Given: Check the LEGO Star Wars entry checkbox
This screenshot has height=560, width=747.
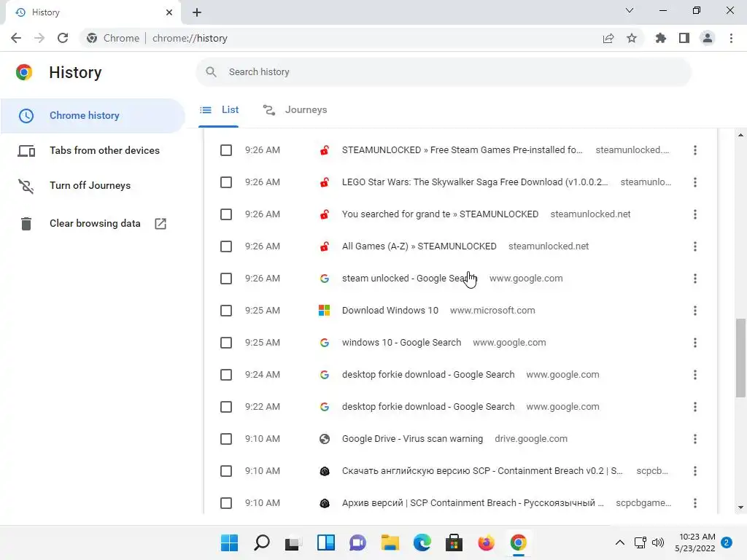Looking at the screenshot, I should 226,182.
